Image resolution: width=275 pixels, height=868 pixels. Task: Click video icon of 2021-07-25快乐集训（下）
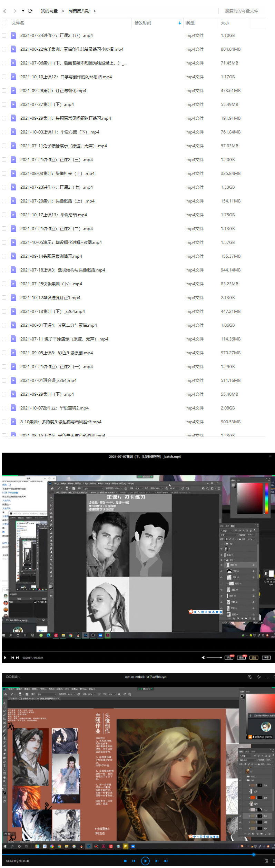(x=13, y=284)
